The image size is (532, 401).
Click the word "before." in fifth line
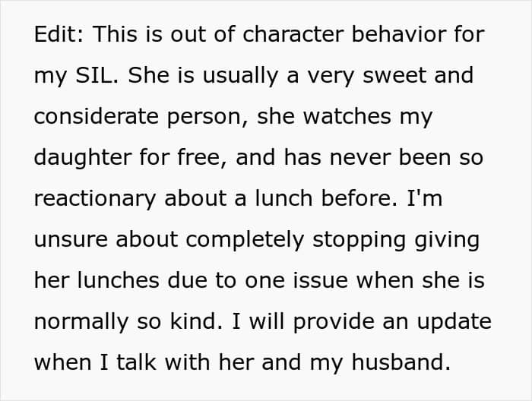(x=359, y=198)
